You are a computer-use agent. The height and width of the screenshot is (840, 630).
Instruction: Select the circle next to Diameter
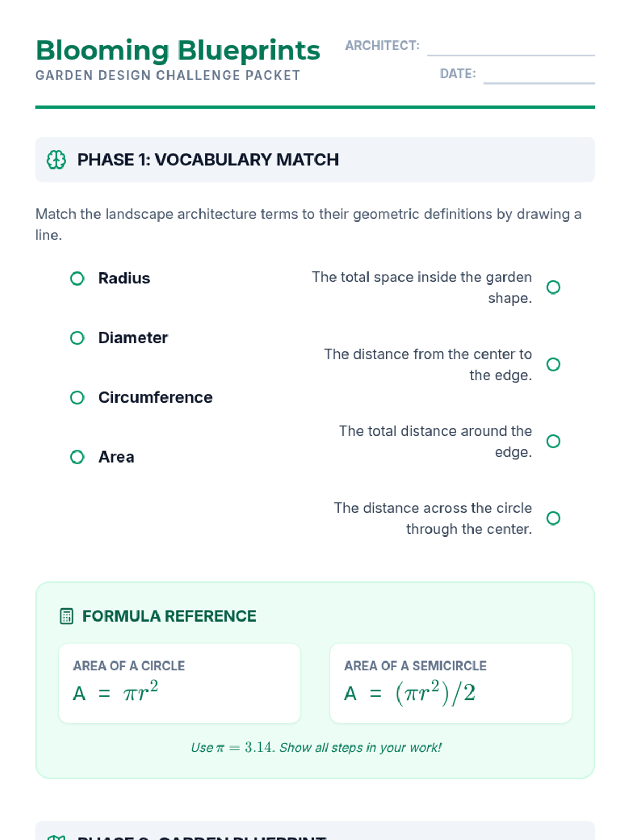[x=77, y=338]
